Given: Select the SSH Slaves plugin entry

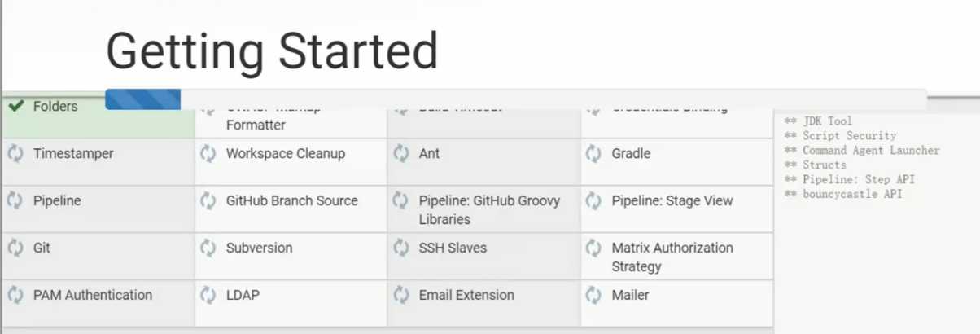Looking at the screenshot, I should (x=483, y=256).
